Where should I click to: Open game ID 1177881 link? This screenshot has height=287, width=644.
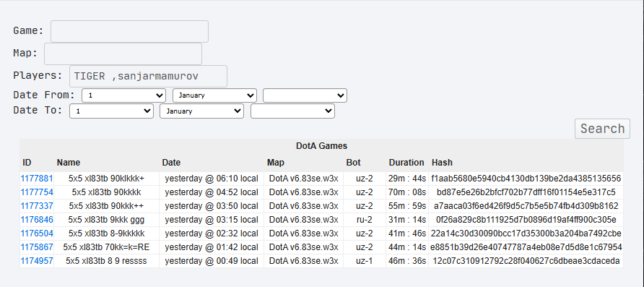coord(37,179)
